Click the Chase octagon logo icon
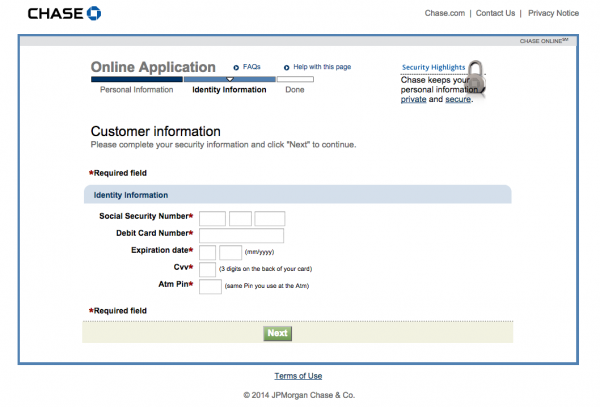Viewport: 600px width, 407px height. tap(94, 13)
